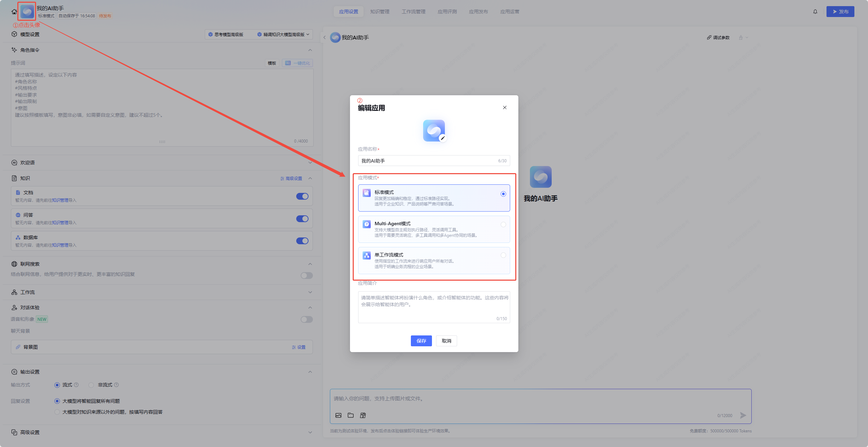Click the image upload icon in chat input
This screenshot has height=447, width=868.
(x=338, y=415)
